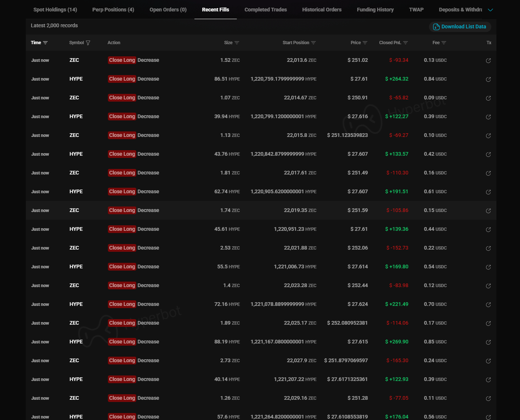Open the Completed Trades tab

[266, 10]
